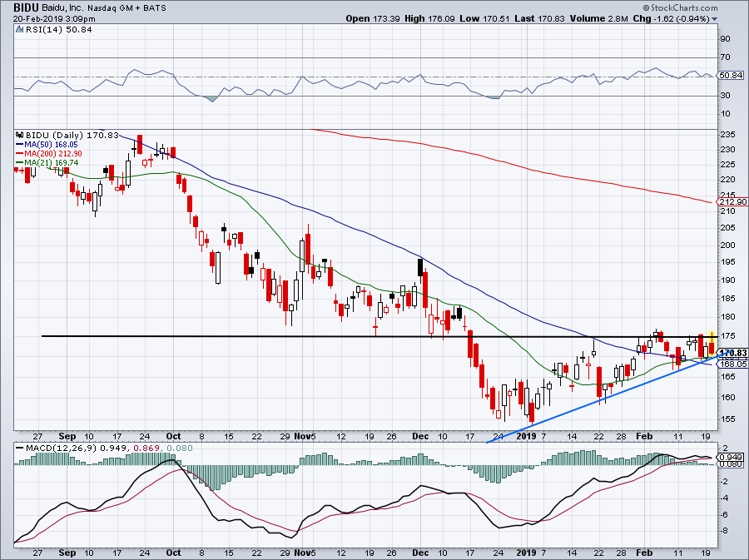Click the Volume 2.8M value in header

click(598, 18)
